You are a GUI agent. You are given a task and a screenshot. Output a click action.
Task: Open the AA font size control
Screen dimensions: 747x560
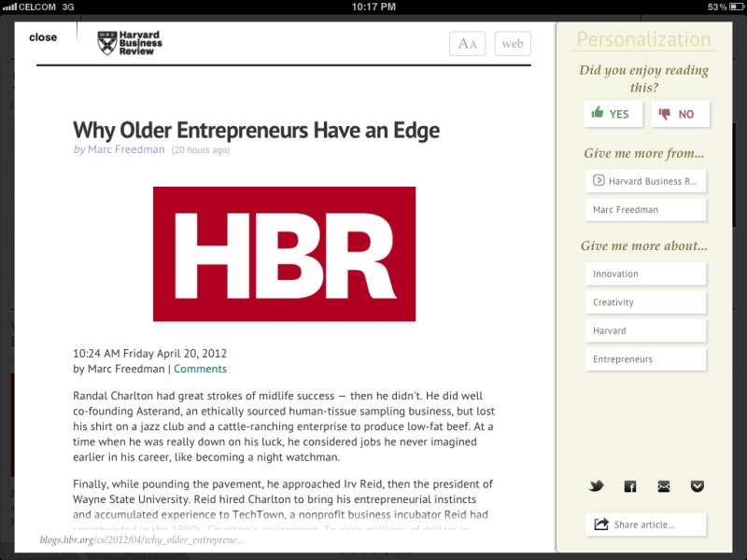click(468, 44)
